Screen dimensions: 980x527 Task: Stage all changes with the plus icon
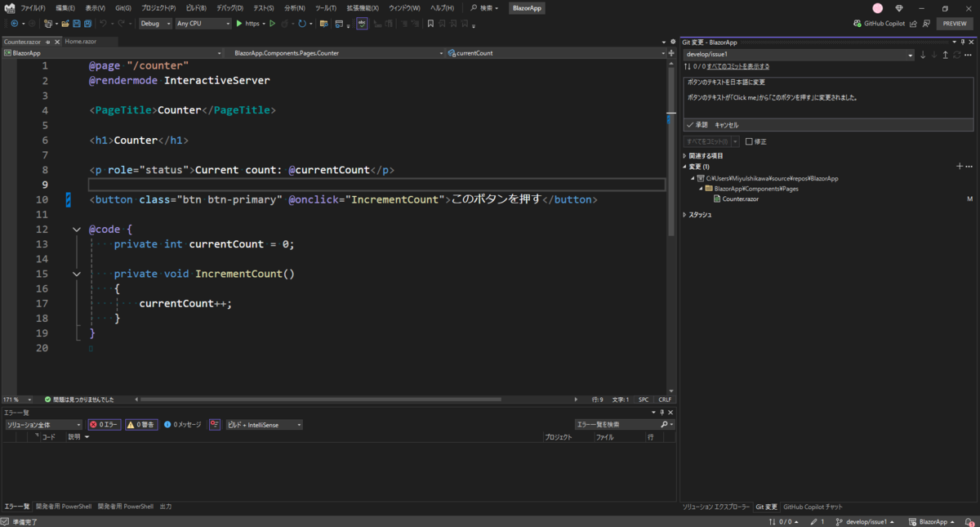959,167
